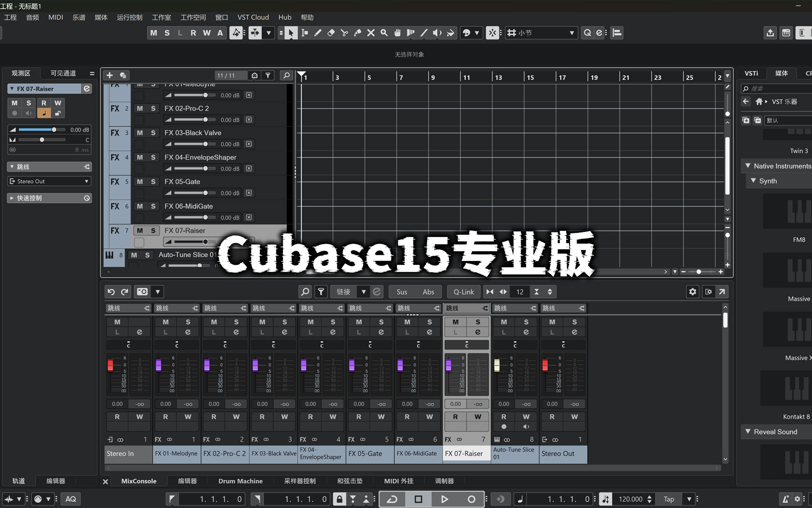Open MixConsole settings gear icon
Screen dimensions: 812x508
692,292
